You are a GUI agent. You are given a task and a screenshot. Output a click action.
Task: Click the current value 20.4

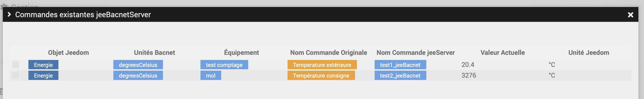click(468, 65)
